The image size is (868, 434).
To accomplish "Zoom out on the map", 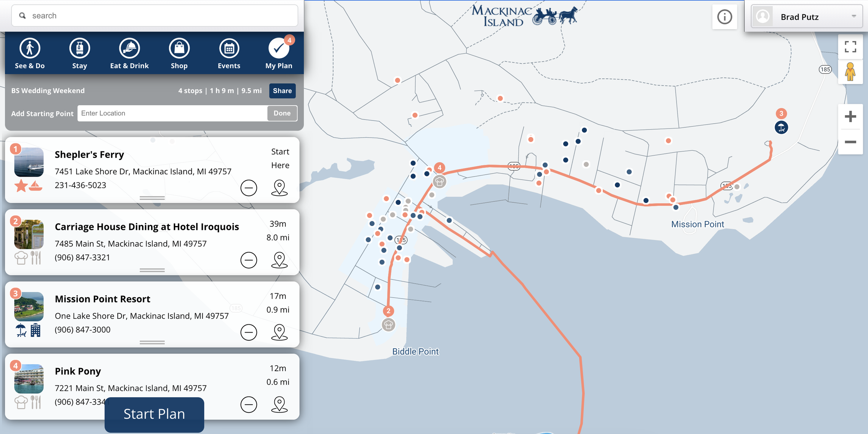I will point(850,142).
